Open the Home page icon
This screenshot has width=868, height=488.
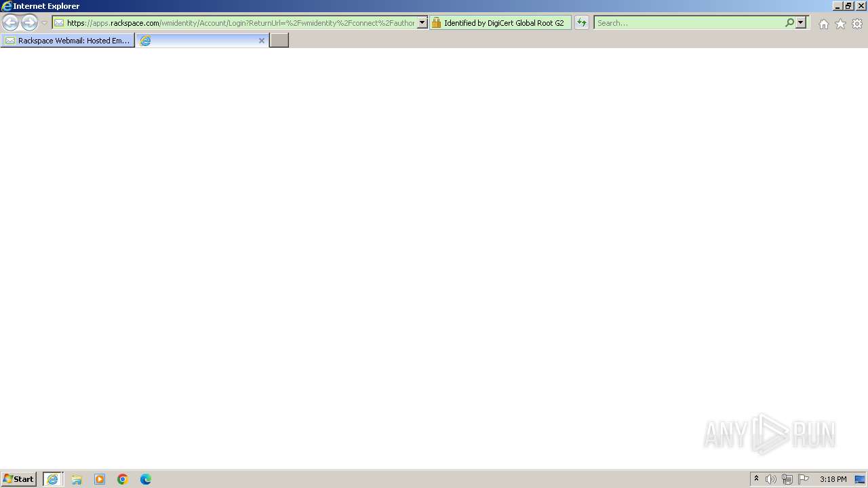pos(823,24)
